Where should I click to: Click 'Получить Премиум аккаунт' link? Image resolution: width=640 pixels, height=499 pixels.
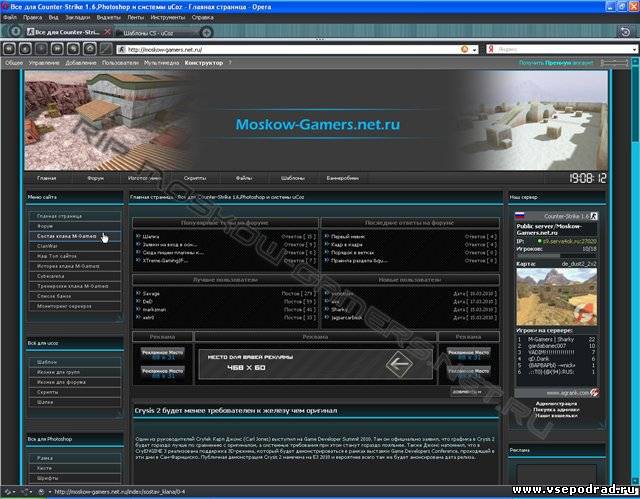point(556,63)
